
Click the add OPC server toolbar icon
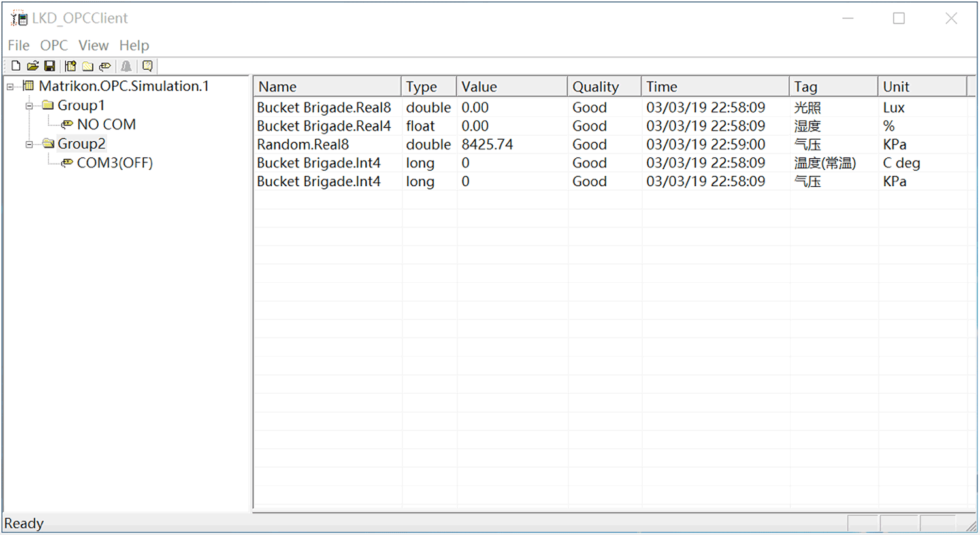(71, 66)
